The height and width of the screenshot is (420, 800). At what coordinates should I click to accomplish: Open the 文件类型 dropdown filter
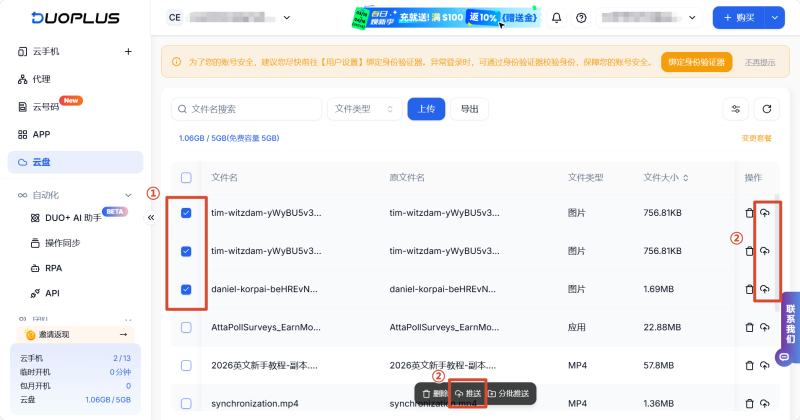click(364, 109)
